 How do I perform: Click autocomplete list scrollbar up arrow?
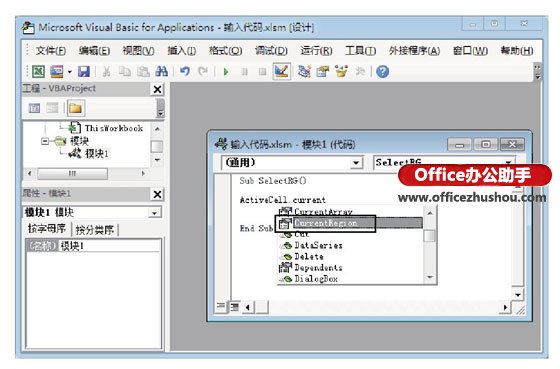click(x=430, y=213)
